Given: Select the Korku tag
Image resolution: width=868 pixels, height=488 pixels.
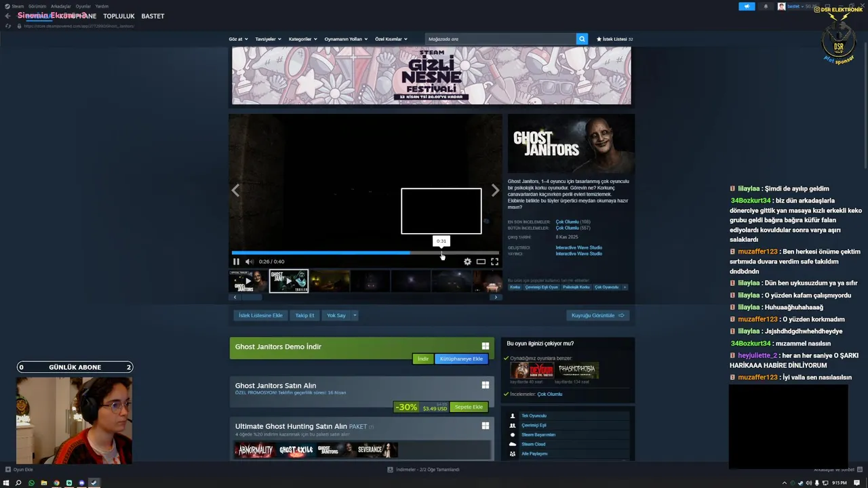Looking at the screenshot, I should (515, 287).
